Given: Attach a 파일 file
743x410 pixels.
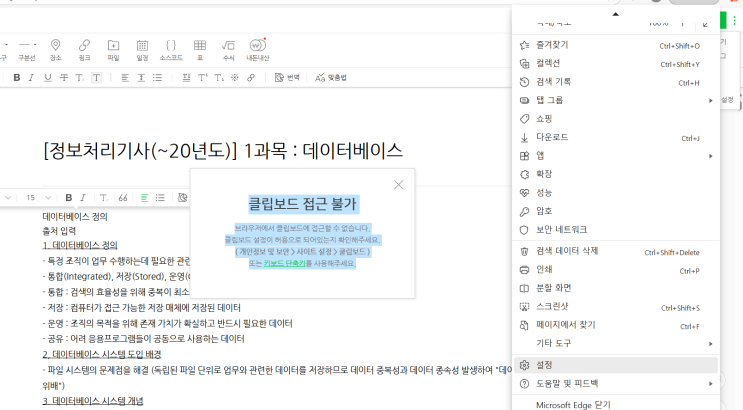Looking at the screenshot, I should (x=113, y=50).
